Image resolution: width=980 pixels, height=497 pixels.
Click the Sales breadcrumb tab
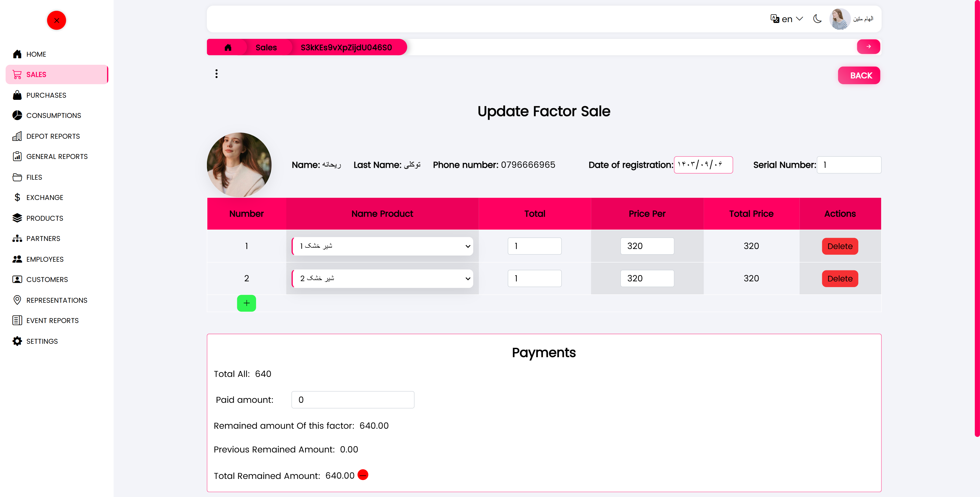click(x=266, y=47)
